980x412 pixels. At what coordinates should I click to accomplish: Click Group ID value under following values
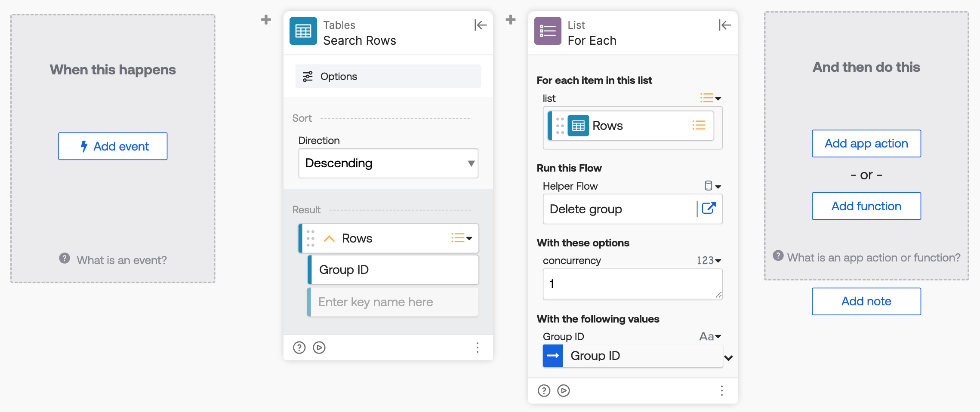632,356
